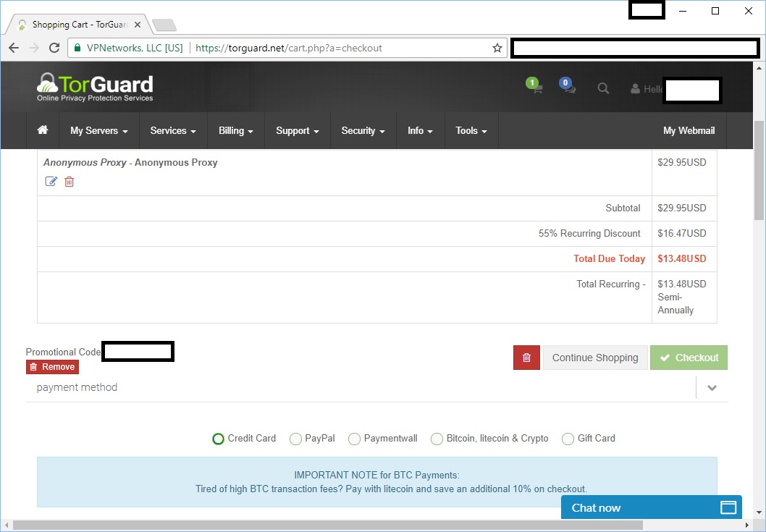Viewport: 766px width, 532px height.
Task: Click the 55% Recurring Discount label
Action: pyautogui.click(x=589, y=234)
